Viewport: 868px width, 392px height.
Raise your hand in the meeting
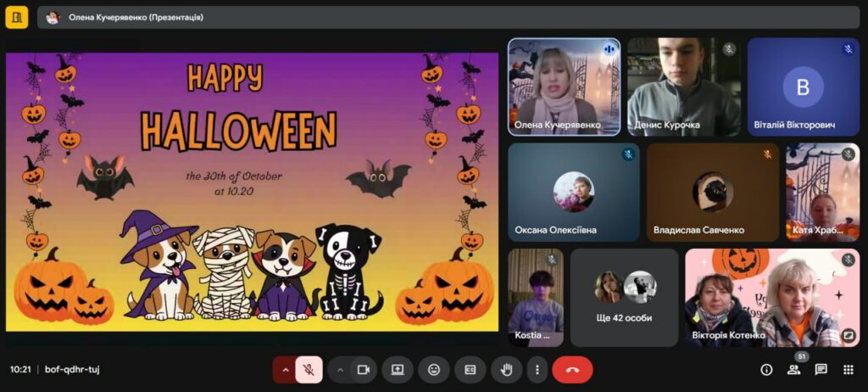pyautogui.click(x=507, y=370)
